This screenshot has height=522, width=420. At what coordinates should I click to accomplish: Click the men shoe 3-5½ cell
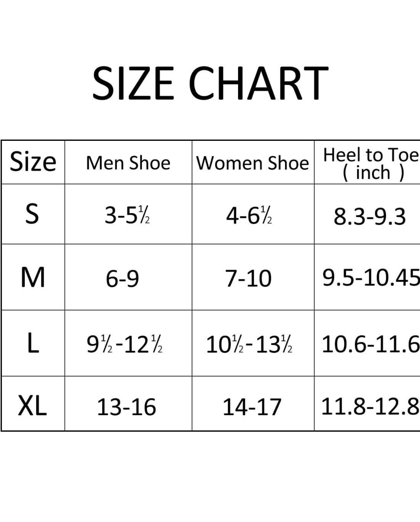pos(128,214)
